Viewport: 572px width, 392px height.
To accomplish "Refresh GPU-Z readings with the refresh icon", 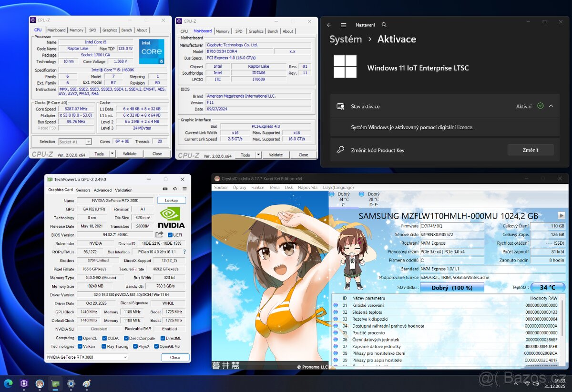I will [175, 188].
